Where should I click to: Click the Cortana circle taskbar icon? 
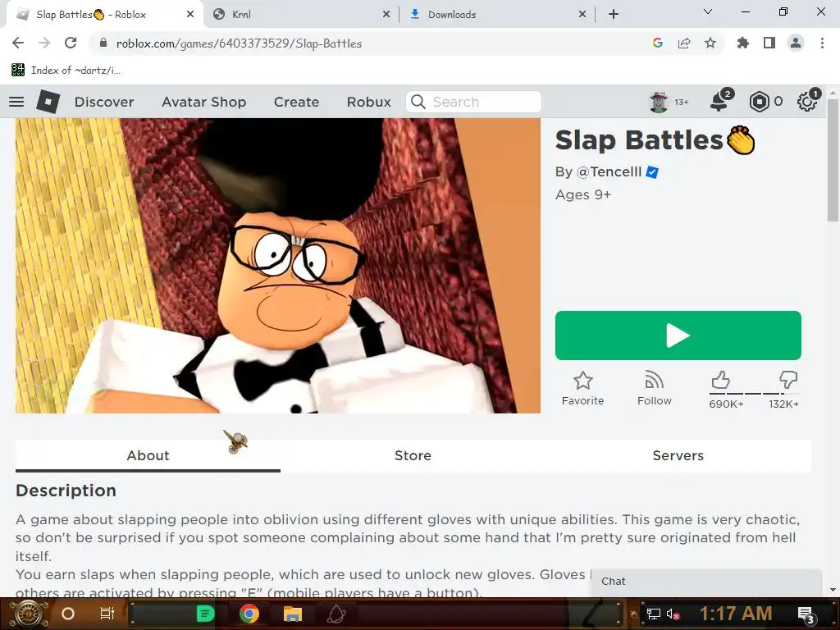click(68, 614)
